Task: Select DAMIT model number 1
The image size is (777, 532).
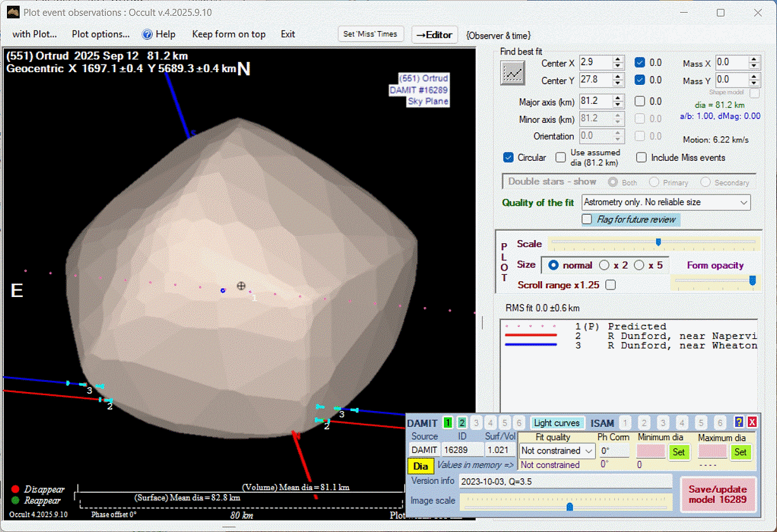Action: 448,423
